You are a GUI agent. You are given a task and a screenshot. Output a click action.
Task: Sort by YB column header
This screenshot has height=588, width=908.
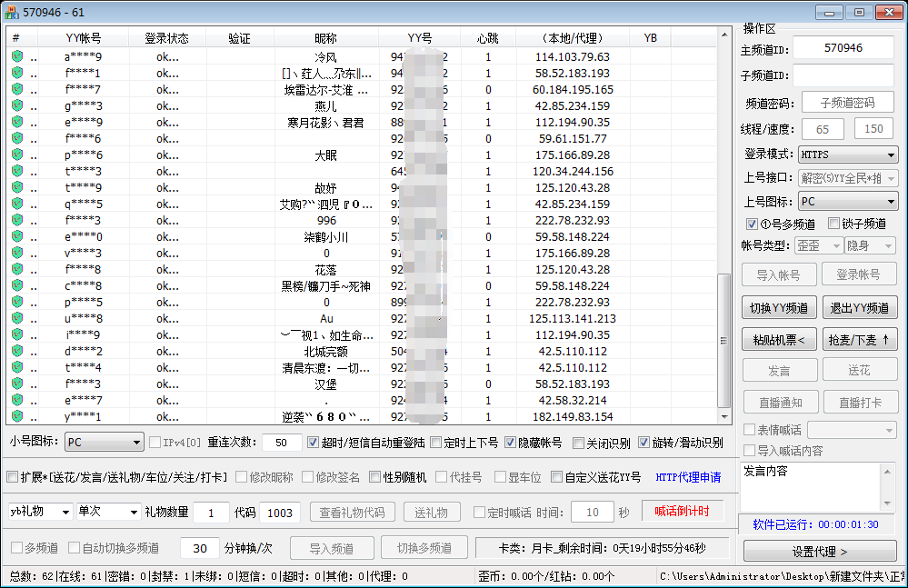click(x=650, y=38)
